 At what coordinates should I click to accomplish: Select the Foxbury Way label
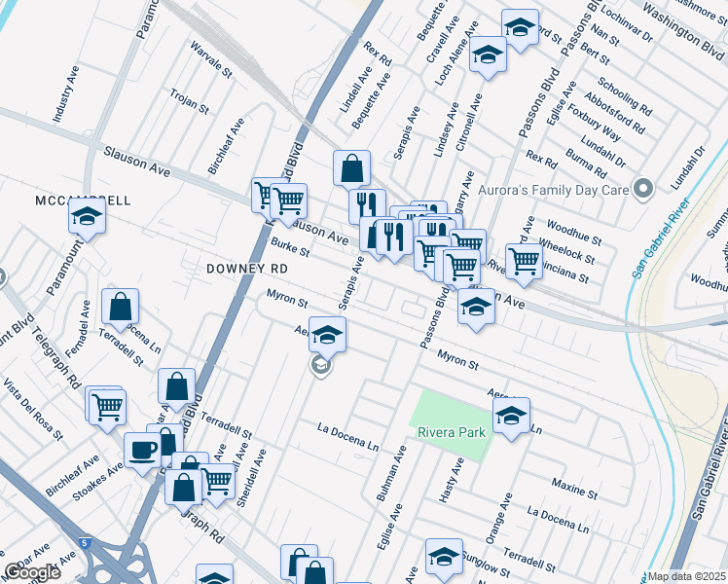(594, 123)
